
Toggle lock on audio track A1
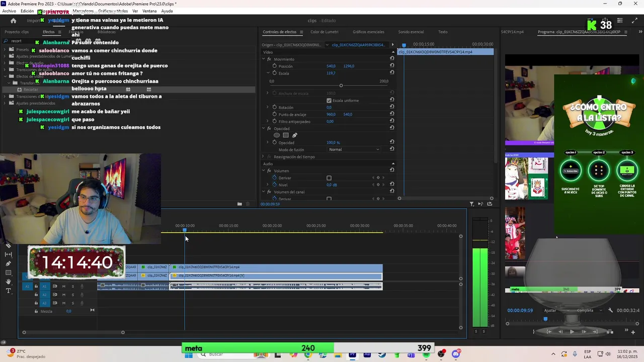pos(36,286)
